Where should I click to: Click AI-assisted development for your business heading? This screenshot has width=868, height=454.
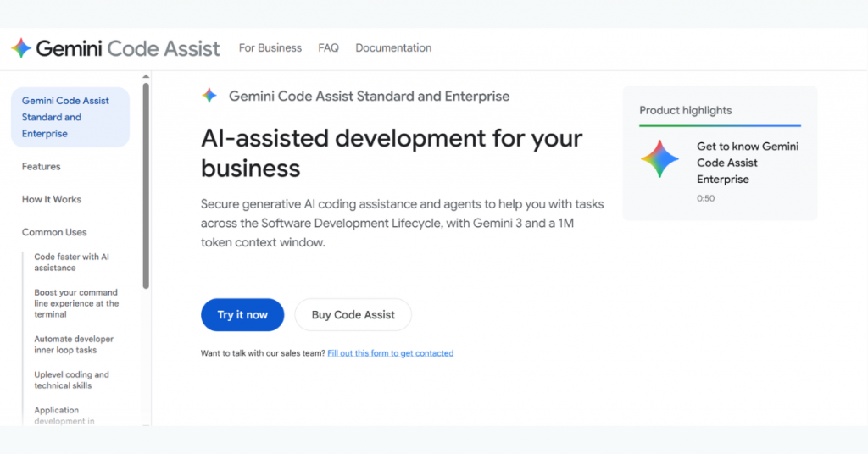click(x=392, y=153)
